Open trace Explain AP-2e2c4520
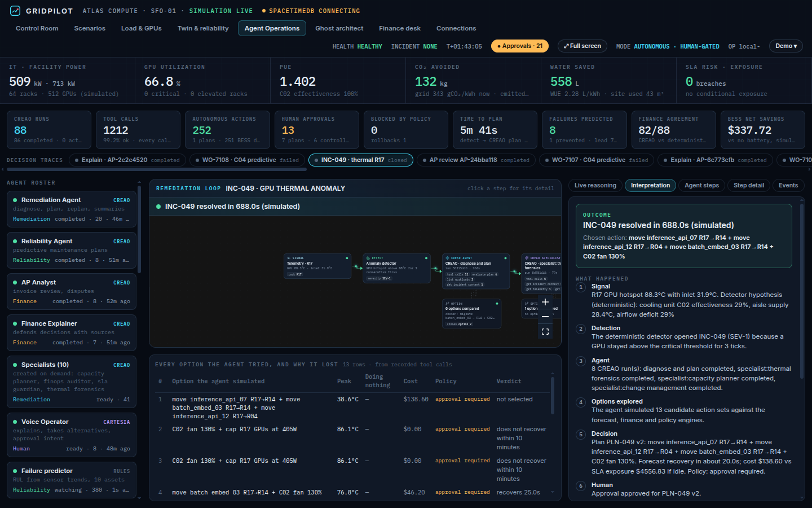The width and height of the screenshot is (812, 508). (127, 160)
